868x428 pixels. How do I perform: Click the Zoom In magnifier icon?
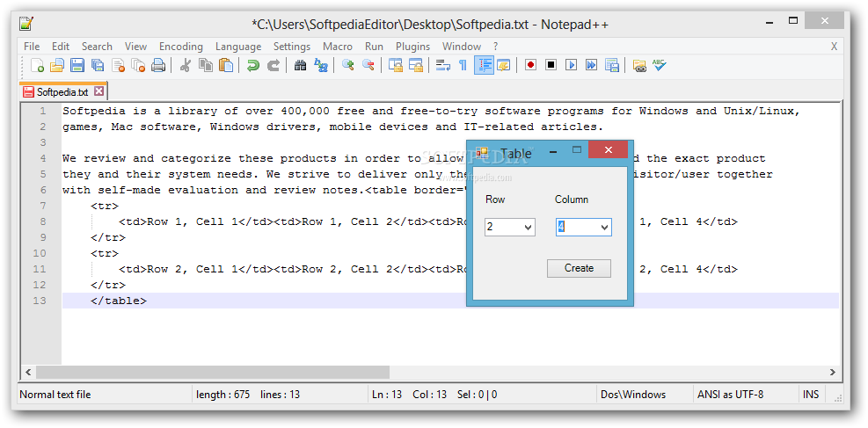click(x=347, y=65)
